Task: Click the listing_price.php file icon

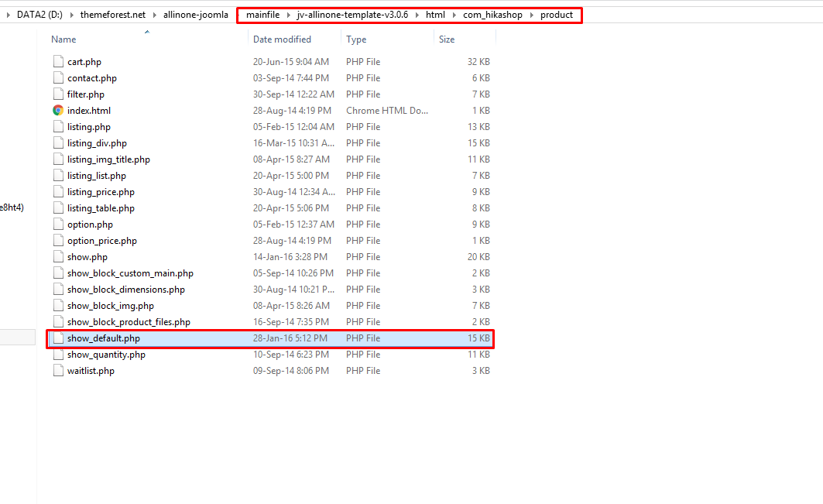Action: coord(58,192)
